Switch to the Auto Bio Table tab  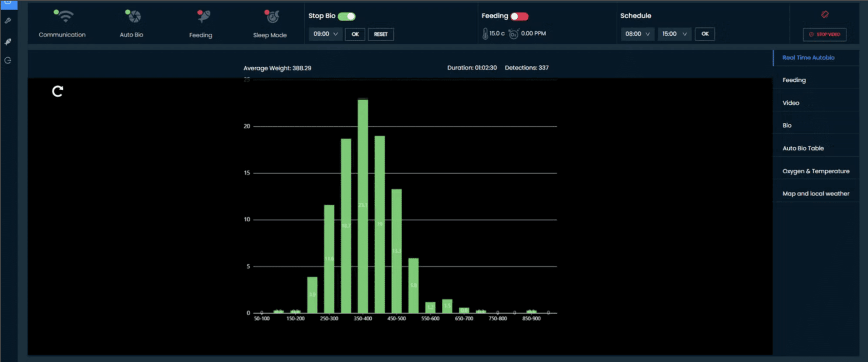[803, 148]
